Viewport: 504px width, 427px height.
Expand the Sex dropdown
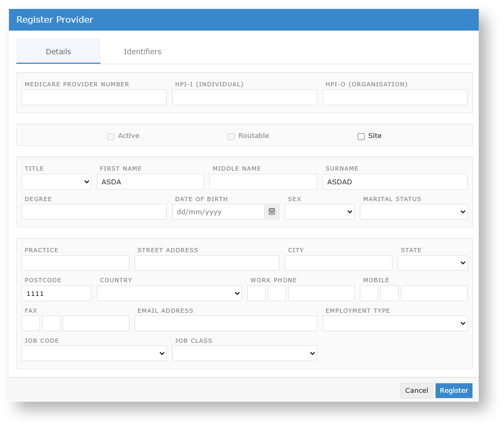tap(319, 212)
